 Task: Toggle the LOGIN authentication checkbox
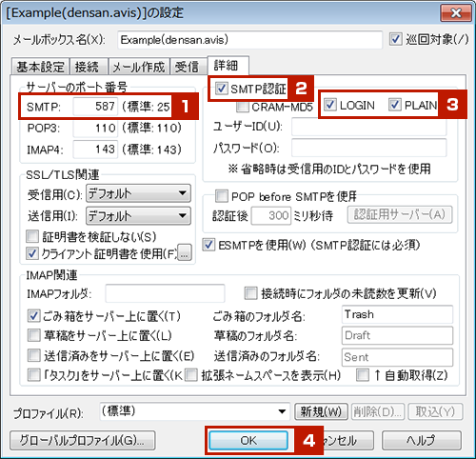[x=330, y=105]
